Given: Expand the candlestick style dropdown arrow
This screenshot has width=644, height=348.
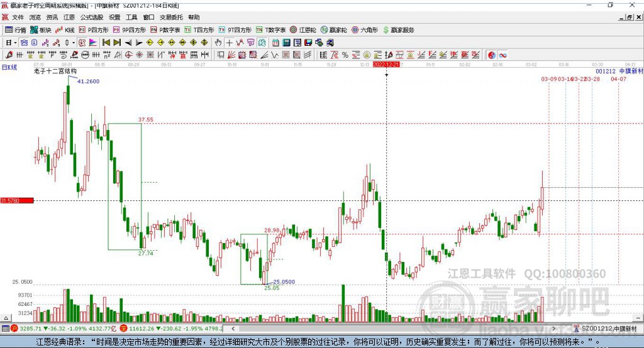Looking at the screenshot, I should click(74, 43).
